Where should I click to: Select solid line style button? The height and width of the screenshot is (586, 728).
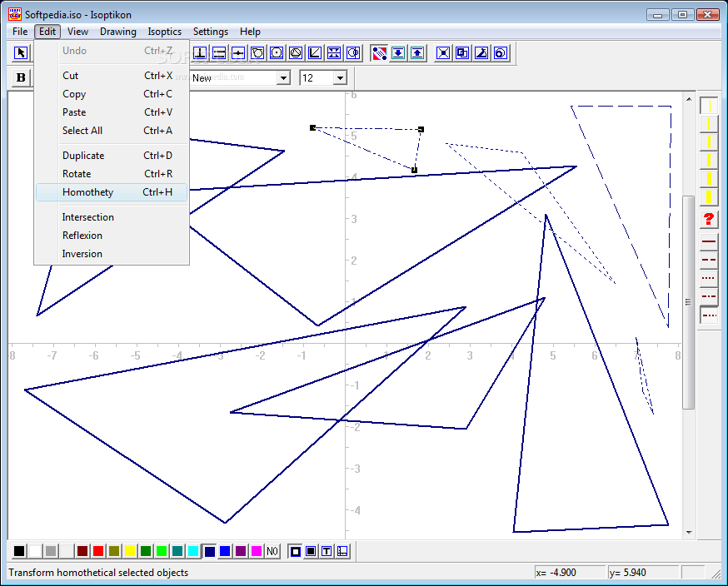coord(709,241)
